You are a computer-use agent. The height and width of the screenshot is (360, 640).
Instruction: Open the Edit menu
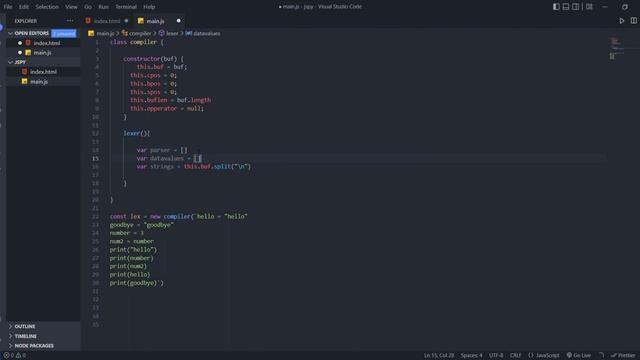coord(24,7)
